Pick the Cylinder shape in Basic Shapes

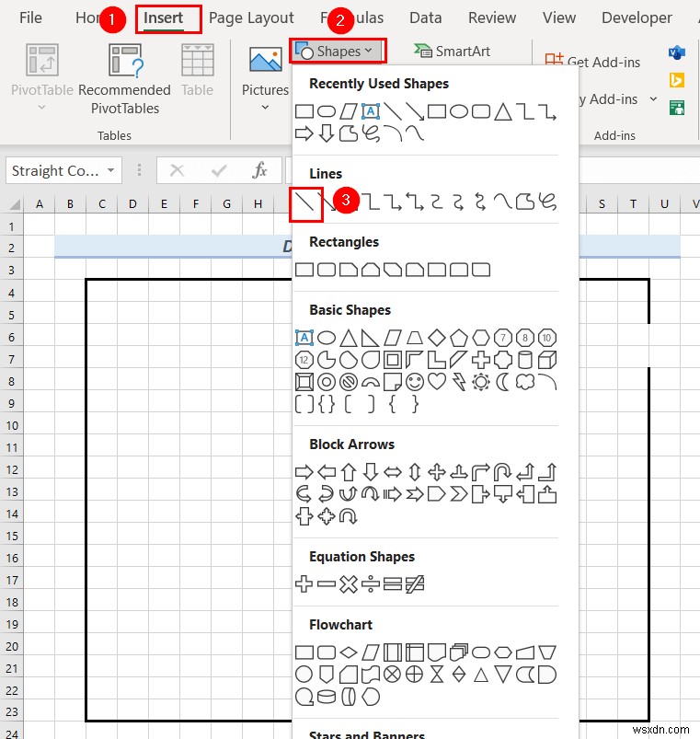click(524, 360)
